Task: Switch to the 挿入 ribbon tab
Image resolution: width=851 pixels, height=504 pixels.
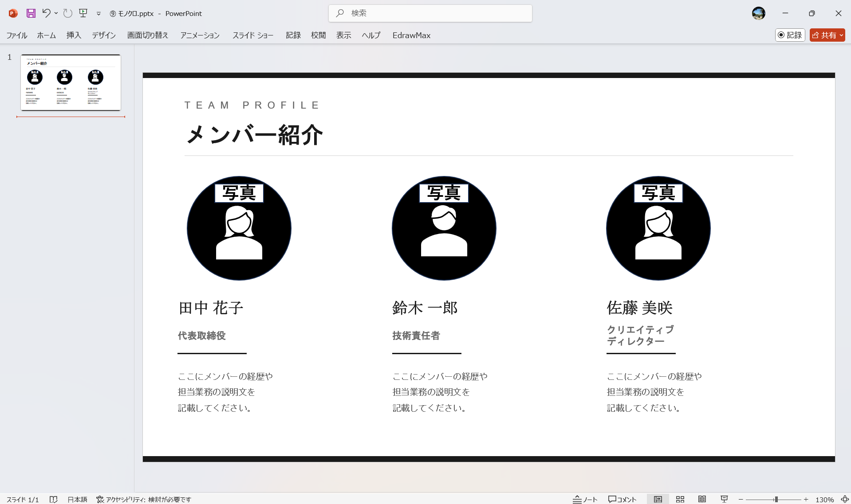Action: (x=73, y=35)
